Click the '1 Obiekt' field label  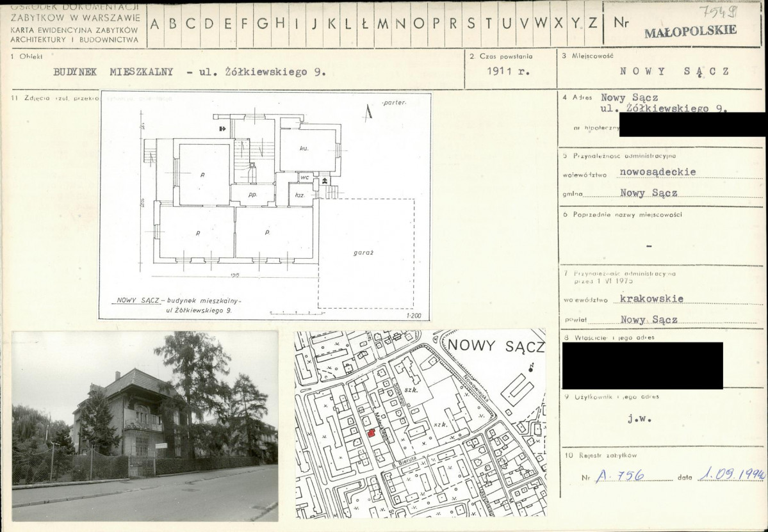[26, 56]
